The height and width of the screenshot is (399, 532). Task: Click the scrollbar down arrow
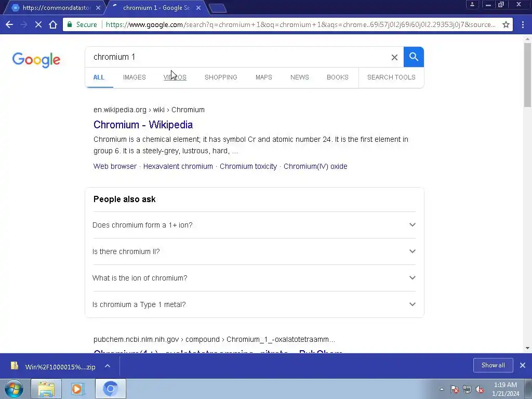pos(527,348)
